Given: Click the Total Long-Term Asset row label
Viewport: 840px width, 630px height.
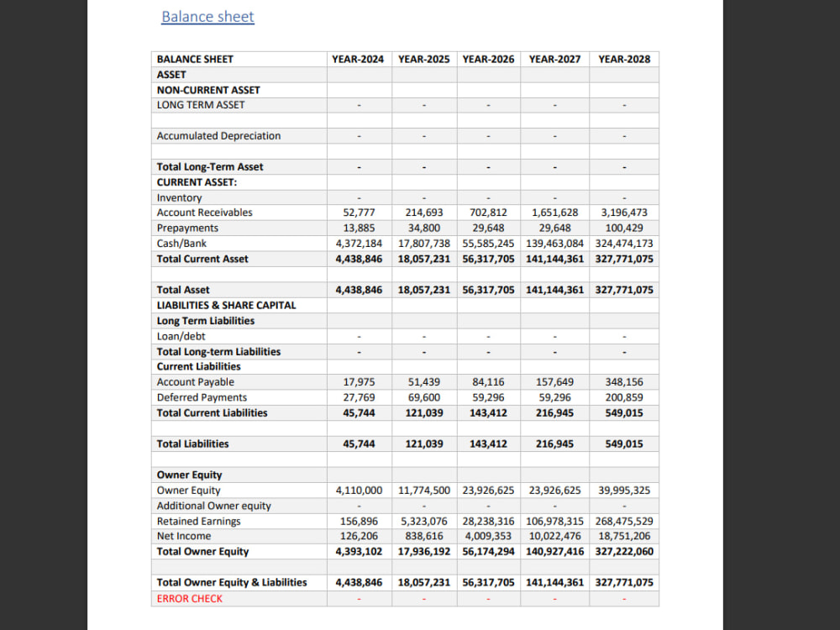Looking at the screenshot, I should 210,166.
